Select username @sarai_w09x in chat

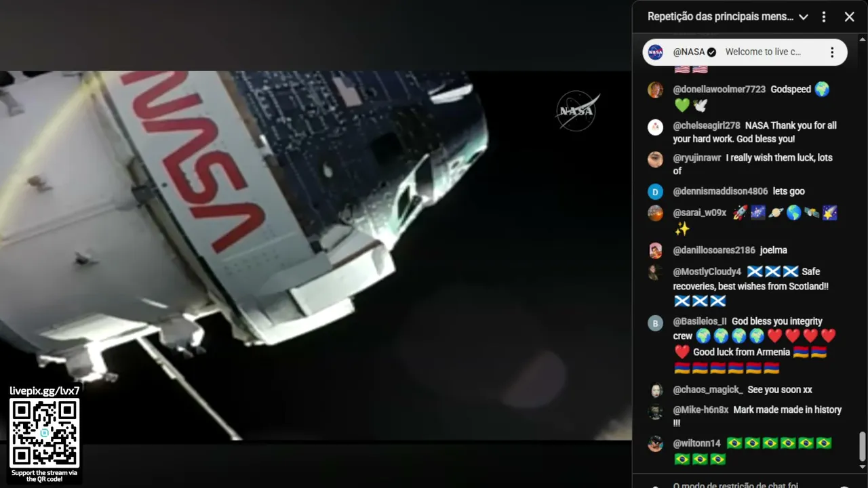click(700, 213)
